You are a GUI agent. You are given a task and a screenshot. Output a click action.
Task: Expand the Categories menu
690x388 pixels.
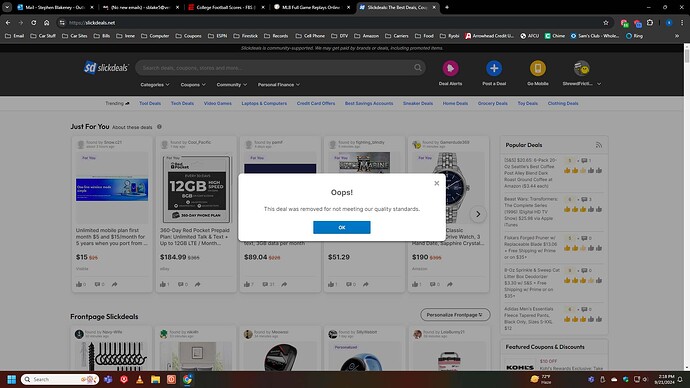pos(154,84)
